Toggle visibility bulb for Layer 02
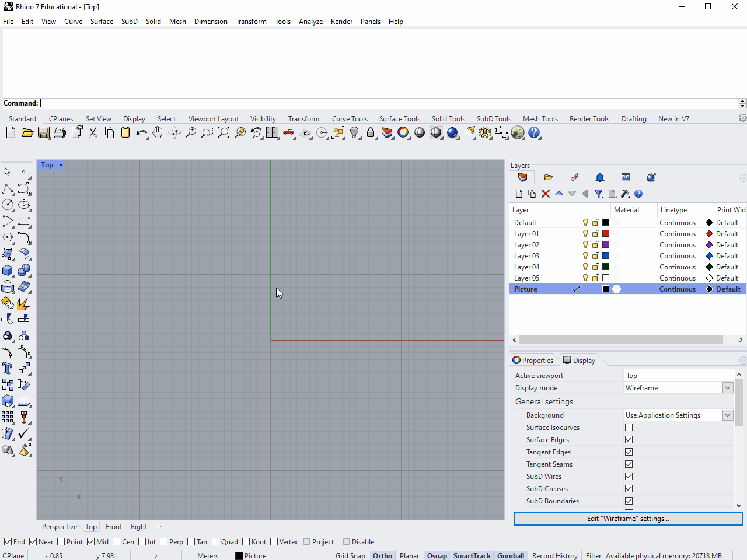 click(585, 245)
